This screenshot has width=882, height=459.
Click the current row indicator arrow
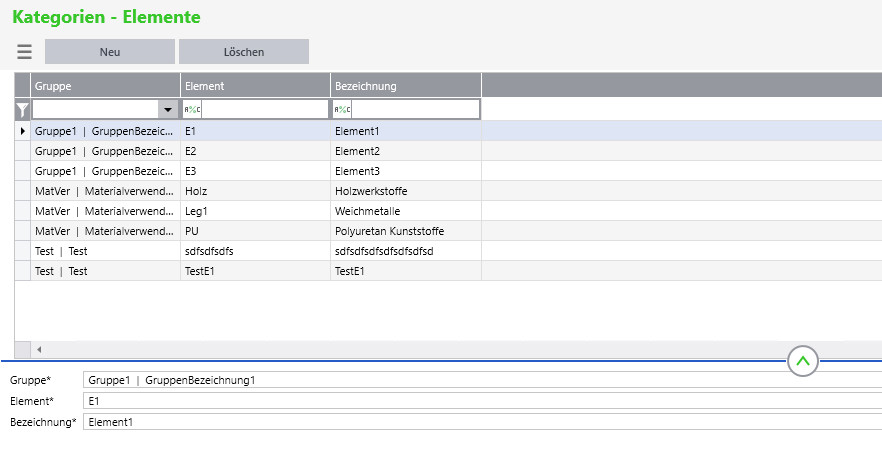click(22, 131)
